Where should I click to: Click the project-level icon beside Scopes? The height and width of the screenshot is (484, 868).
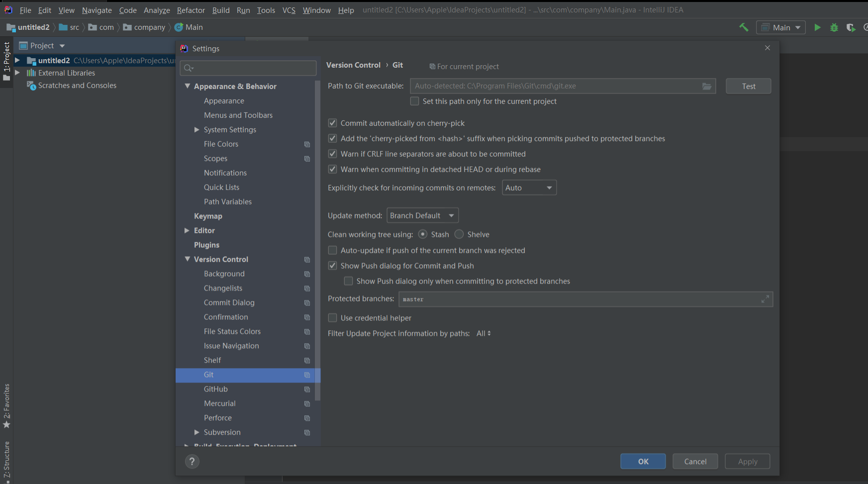click(307, 159)
